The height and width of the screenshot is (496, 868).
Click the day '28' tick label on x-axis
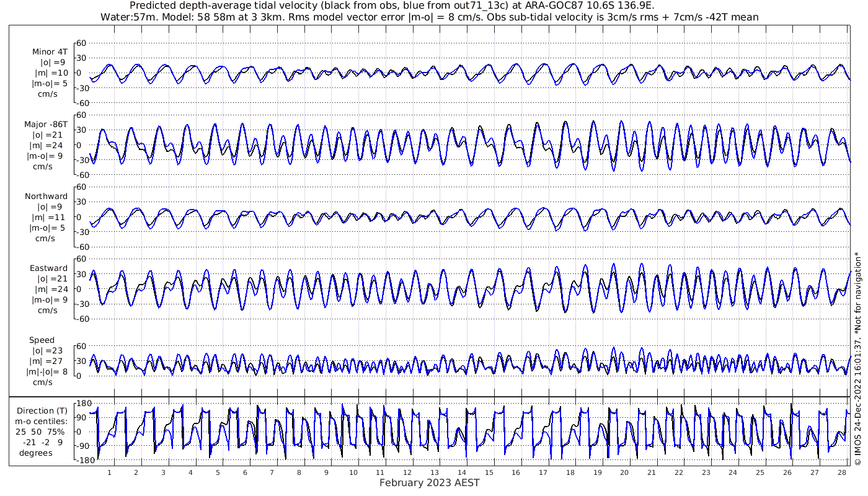[x=842, y=472]
